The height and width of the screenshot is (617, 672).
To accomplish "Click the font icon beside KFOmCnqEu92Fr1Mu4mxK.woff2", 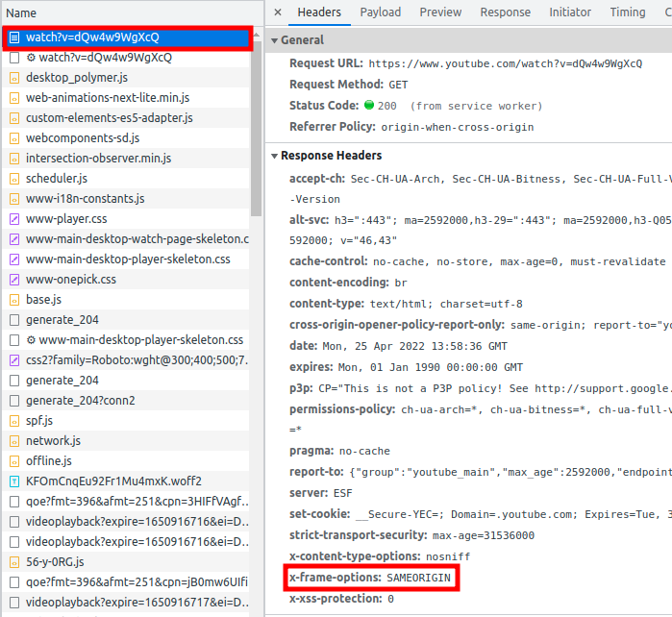I will (14, 481).
